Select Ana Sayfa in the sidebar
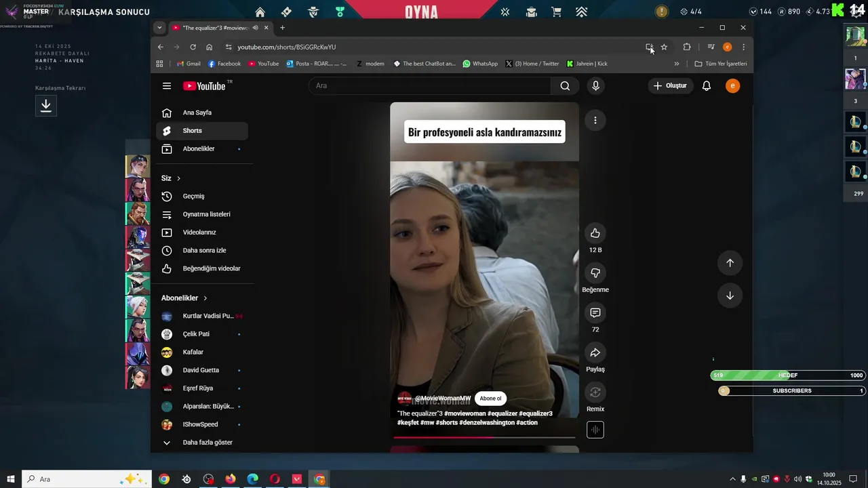Viewport: 868px width, 488px height. click(202, 113)
